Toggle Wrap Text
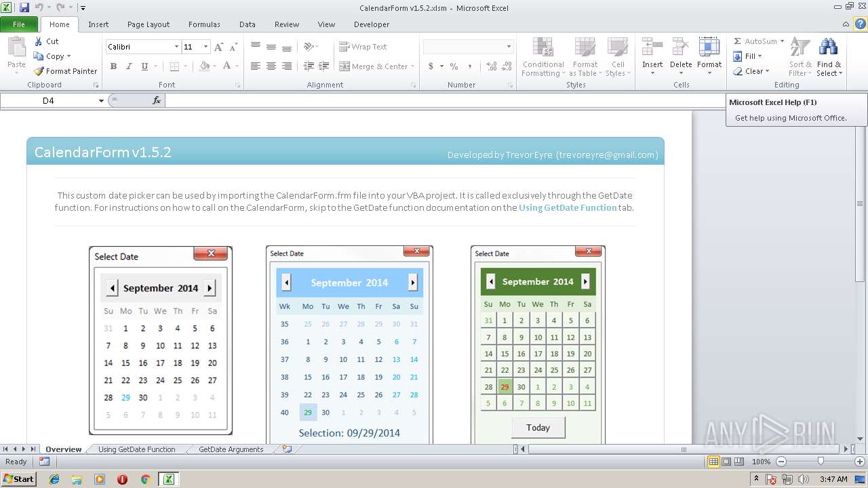Screen dimensions: 868x488 (363, 47)
